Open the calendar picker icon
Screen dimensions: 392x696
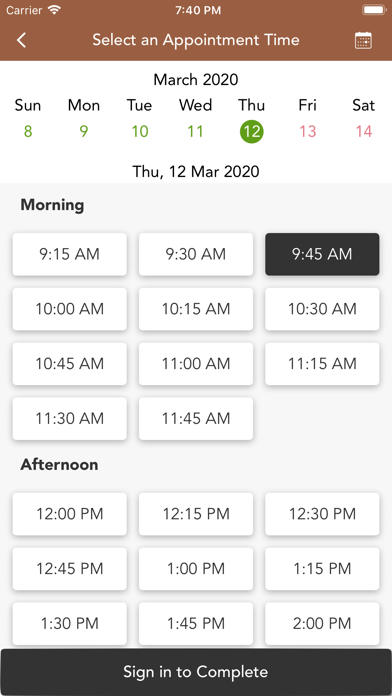(x=363, y=40)
